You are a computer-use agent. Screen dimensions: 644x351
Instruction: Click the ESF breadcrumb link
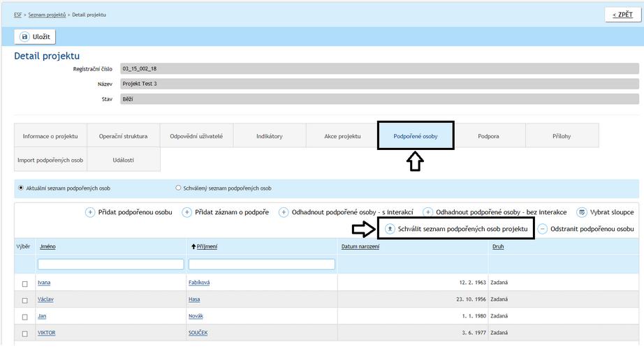pyautogui.click(x=17, y=15)
